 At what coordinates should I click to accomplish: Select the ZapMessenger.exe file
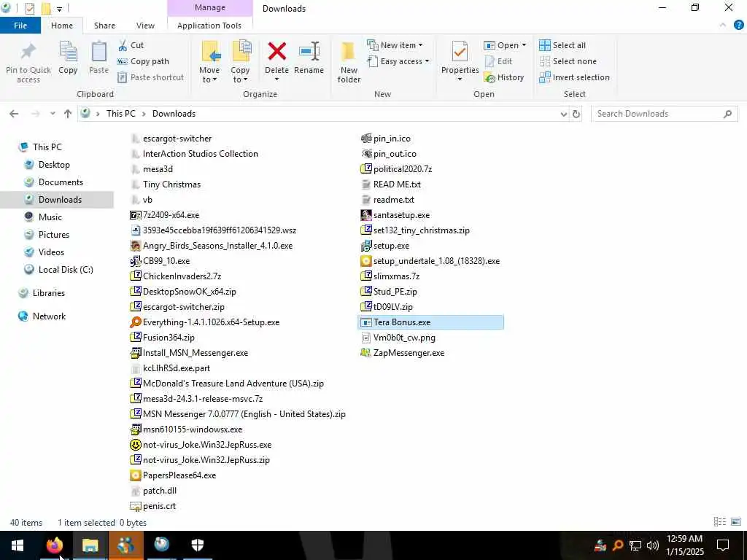click(x=403, y=353)
